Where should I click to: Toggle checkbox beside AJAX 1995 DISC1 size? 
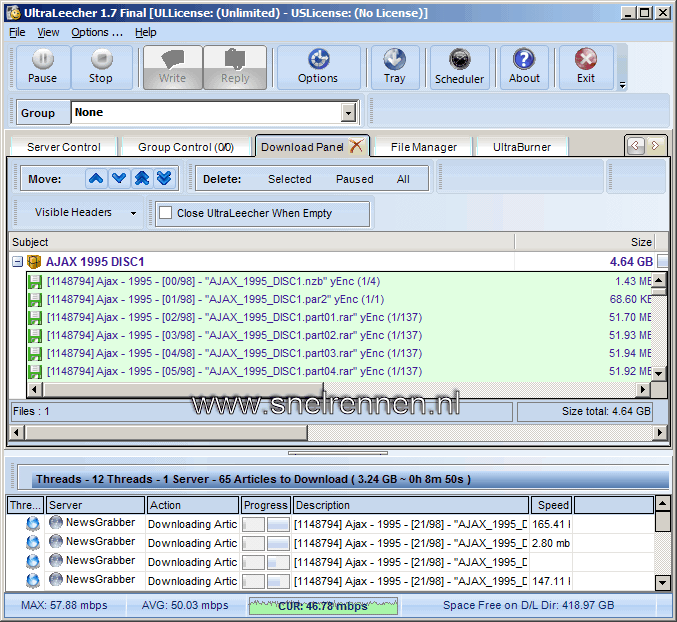pyautogui.click(x=662, y=261)
